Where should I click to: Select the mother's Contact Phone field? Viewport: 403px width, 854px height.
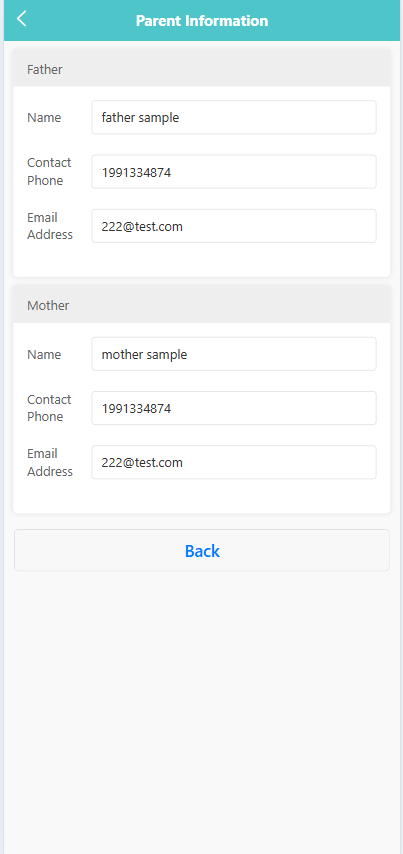click(x=234, y=408)
